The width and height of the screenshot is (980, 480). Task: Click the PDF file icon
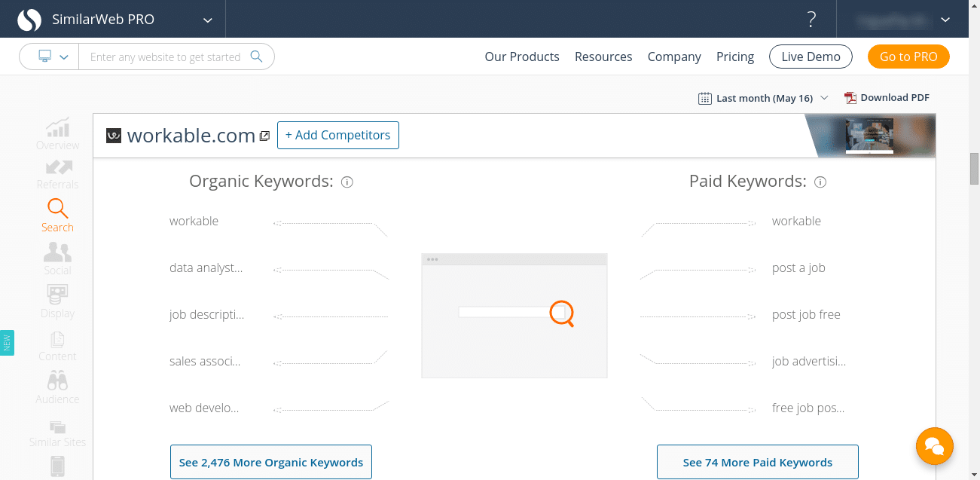point(850,97)
